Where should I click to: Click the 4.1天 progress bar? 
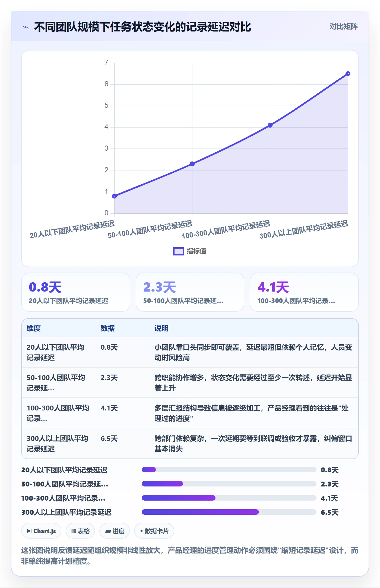click(229, 498)
